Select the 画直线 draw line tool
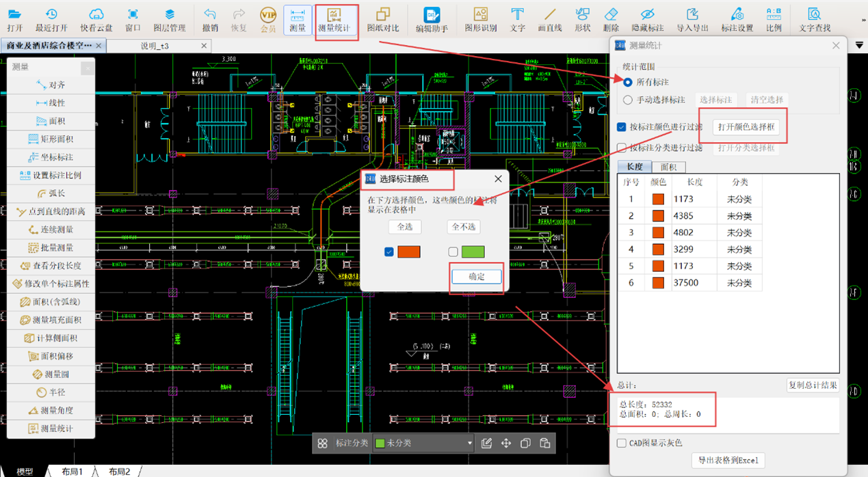The image size is (868, 477). click(549, 19)
